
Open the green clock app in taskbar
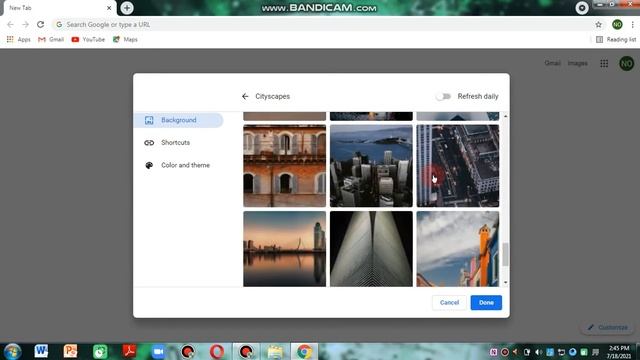[x=100, y=351]
